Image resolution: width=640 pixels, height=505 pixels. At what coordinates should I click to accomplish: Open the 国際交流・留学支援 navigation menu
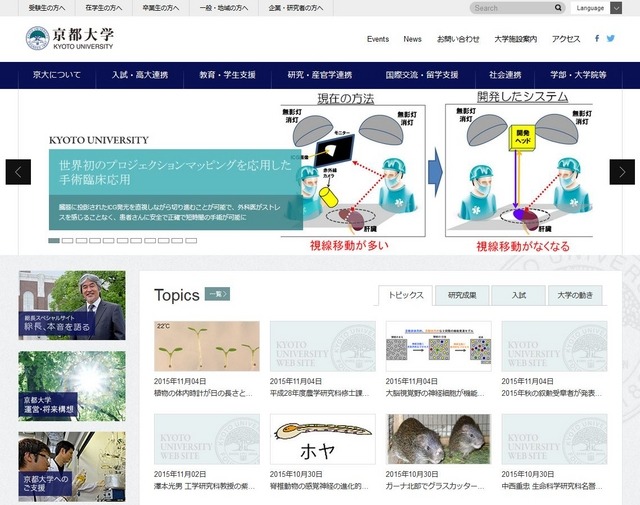pos(422,75)
